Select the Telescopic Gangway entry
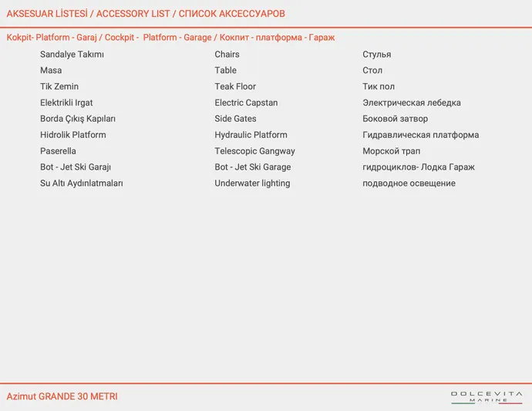 point(254,151)
